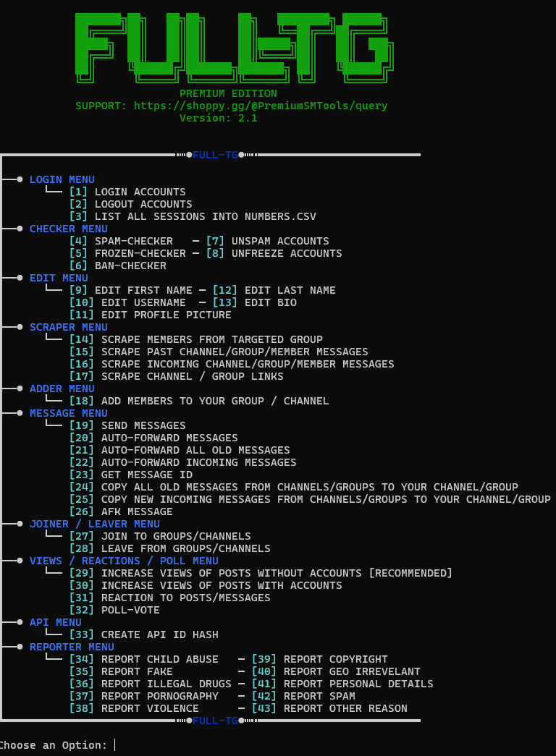The image size is (556, 756).
Task: Click option '[10] EDIT USERNAME'
Action: (x=127, y=302)
